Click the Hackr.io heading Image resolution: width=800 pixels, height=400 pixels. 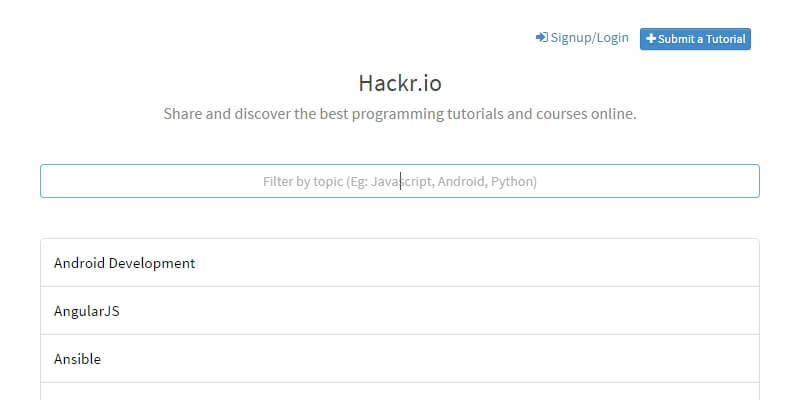tap(400, 83)
